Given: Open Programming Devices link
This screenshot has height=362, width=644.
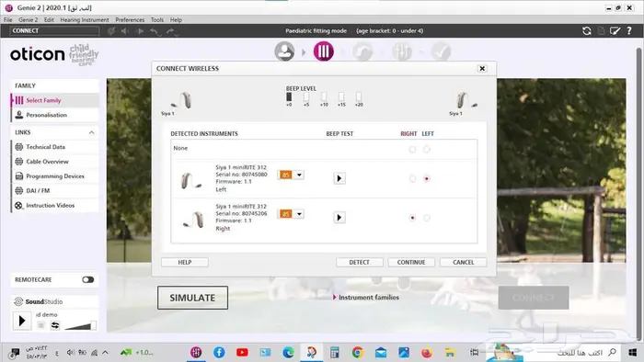Looking at the screenshot, I should (x=55, y=175).
